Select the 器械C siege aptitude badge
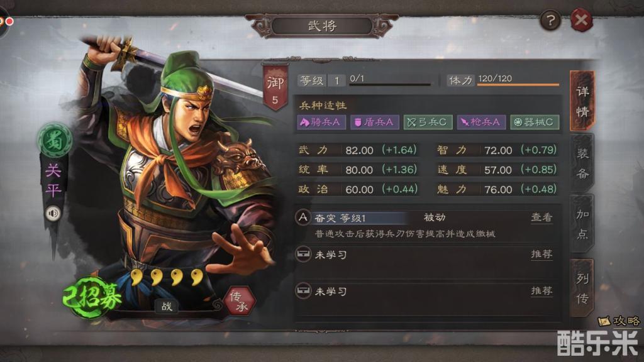This screenshot has width=644, height=362. 535,123
